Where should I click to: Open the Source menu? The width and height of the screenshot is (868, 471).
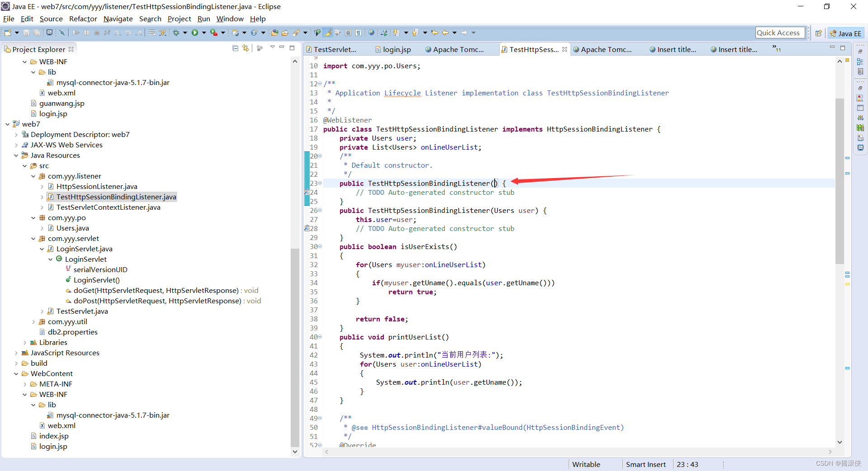(51, 19)
